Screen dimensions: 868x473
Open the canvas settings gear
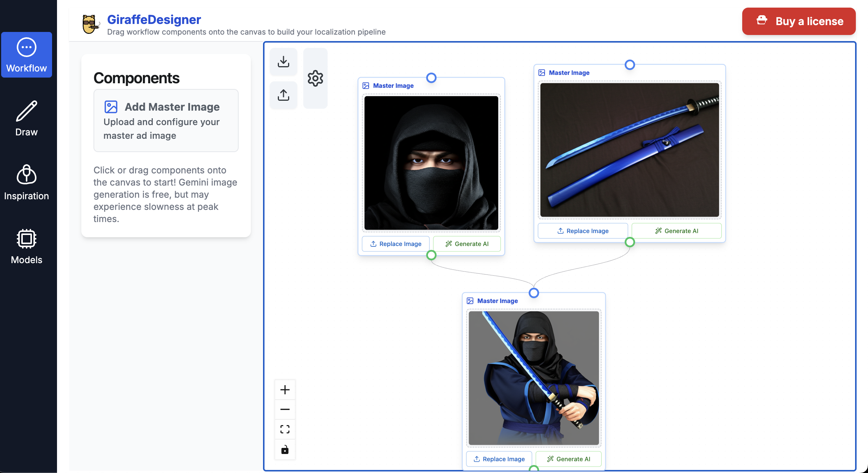[315, 78]
